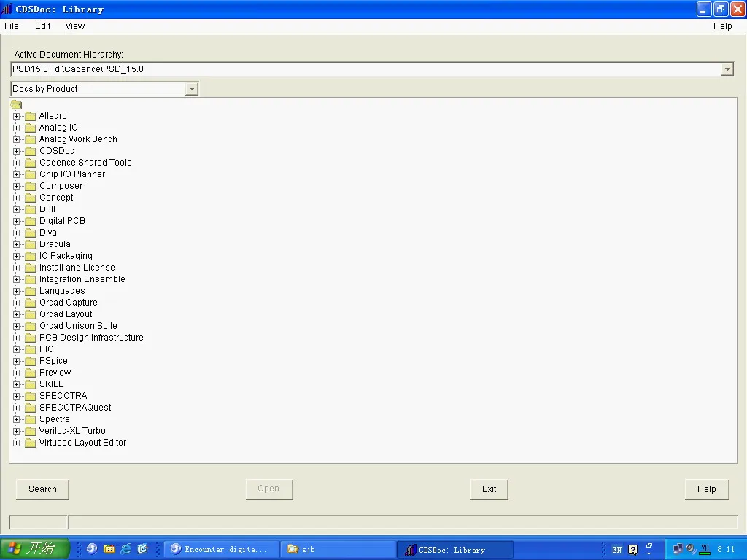Open the Active Document Hierarchy dropdown
747x560 pixels.
pos(727,69)
